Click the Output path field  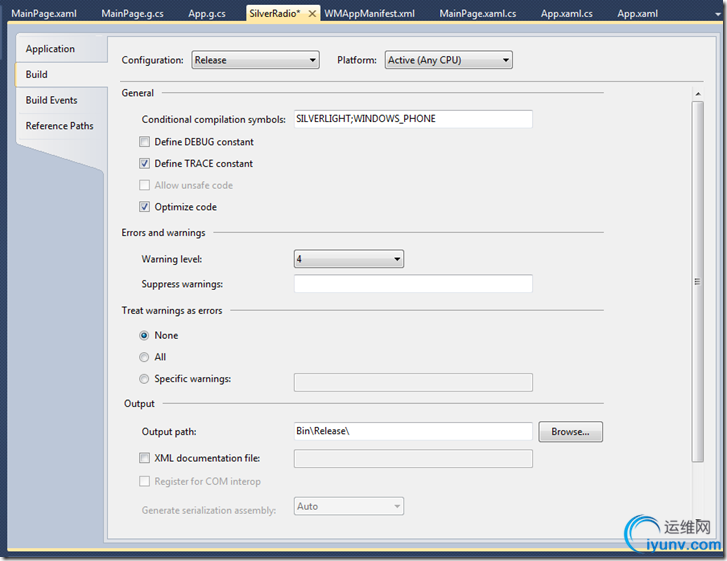413,431
